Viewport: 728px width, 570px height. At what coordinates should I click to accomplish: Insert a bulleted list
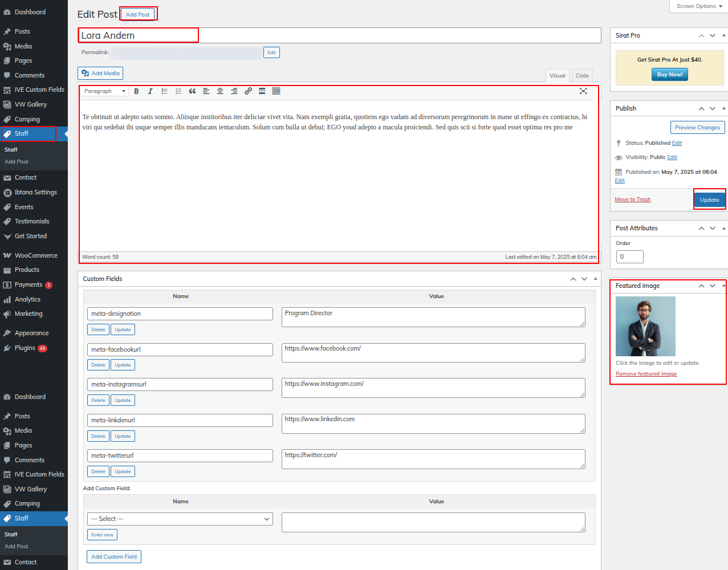164,91
